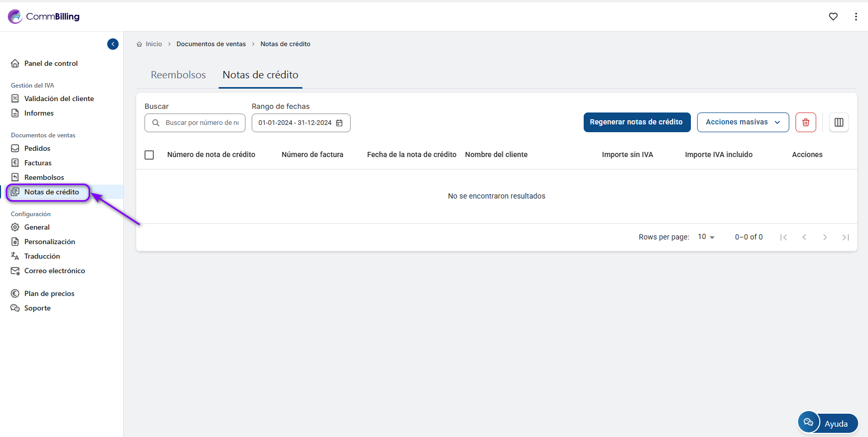
Task: Open the rows per page selector
Action: coord(706,237)
